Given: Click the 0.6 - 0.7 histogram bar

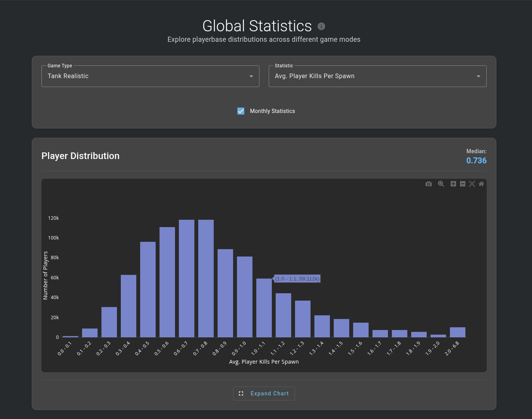Looking at the screenshot, I should tap(187, 279).
